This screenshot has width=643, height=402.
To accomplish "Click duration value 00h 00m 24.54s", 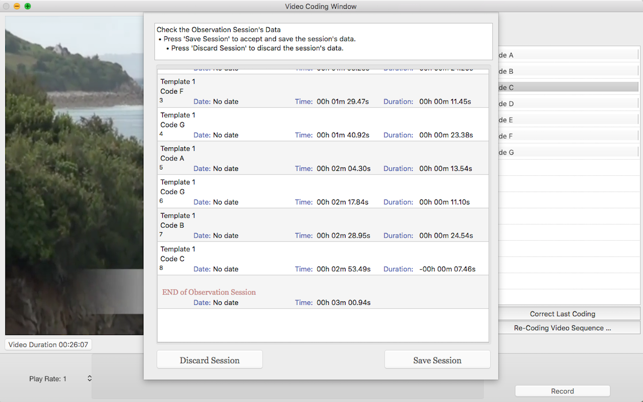I will [x=446, y=235].
